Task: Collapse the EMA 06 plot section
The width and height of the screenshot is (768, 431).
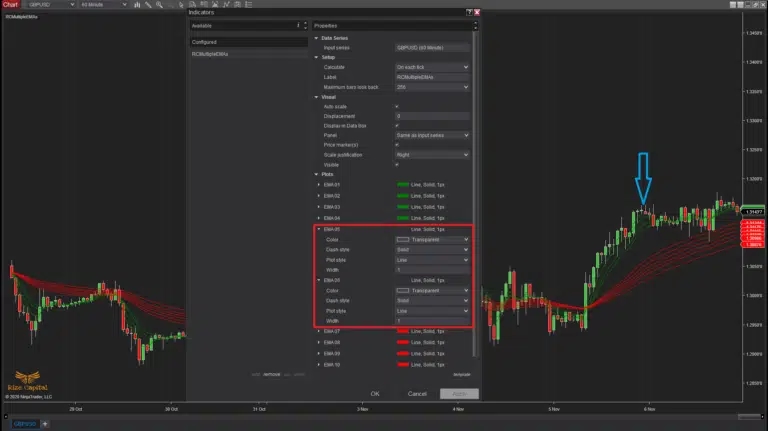Action: tap(319, 280)
